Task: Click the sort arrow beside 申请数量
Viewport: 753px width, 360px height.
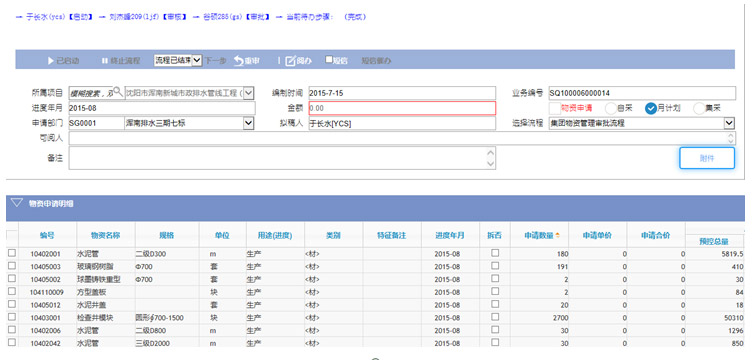Action: point(558,235)
